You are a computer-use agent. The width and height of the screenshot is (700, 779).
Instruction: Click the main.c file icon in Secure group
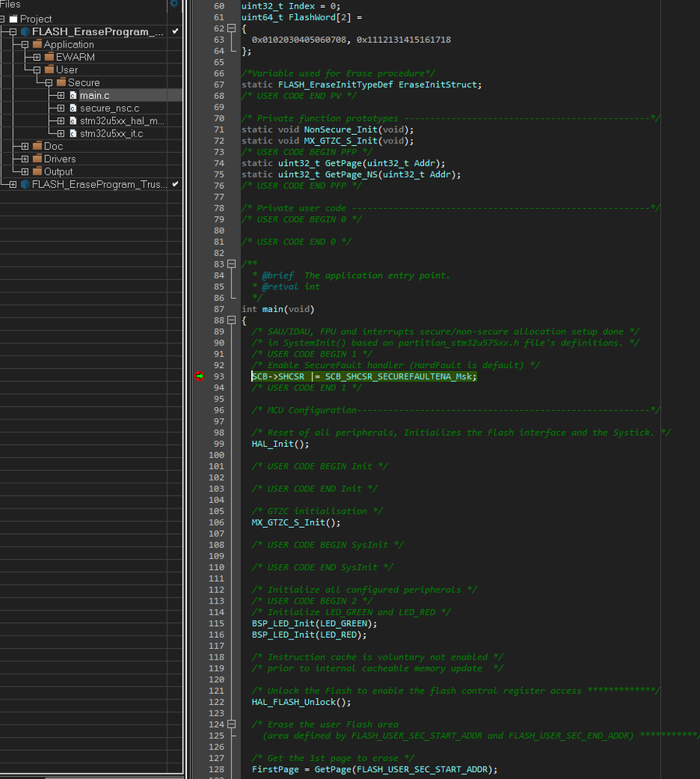click(72, 95)
